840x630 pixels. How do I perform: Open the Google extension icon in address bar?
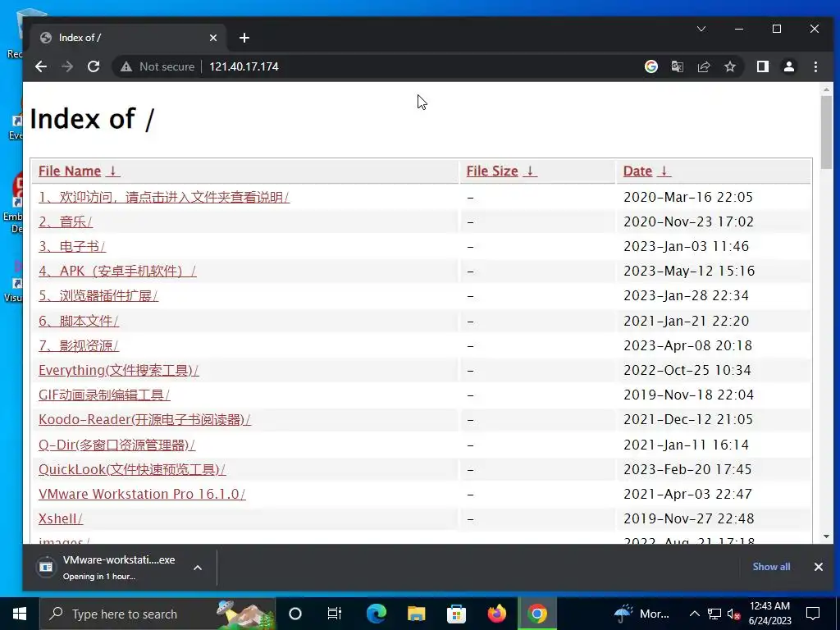click(651, 66)
